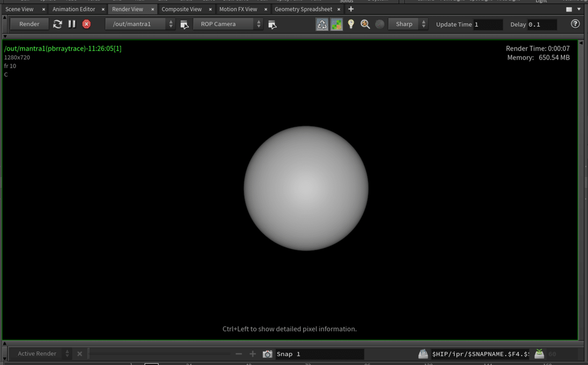Click the rendered sphere image
This screenshot has height=365, width=588.
tap(306, 188)
